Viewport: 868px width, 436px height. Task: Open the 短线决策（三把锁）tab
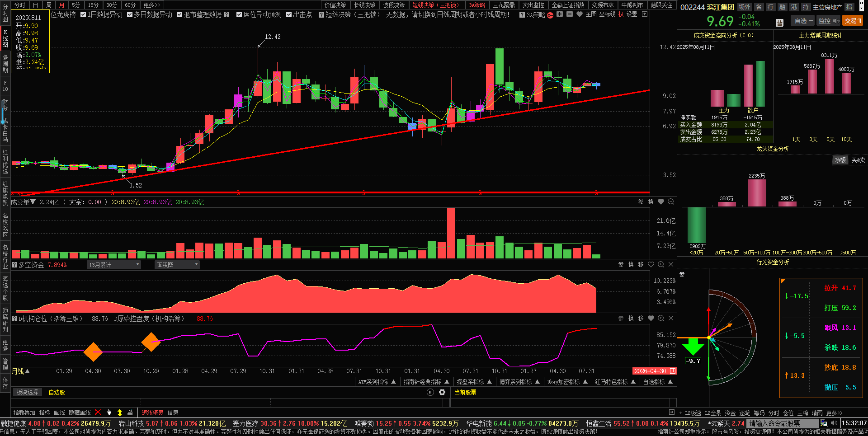(436, 5)
